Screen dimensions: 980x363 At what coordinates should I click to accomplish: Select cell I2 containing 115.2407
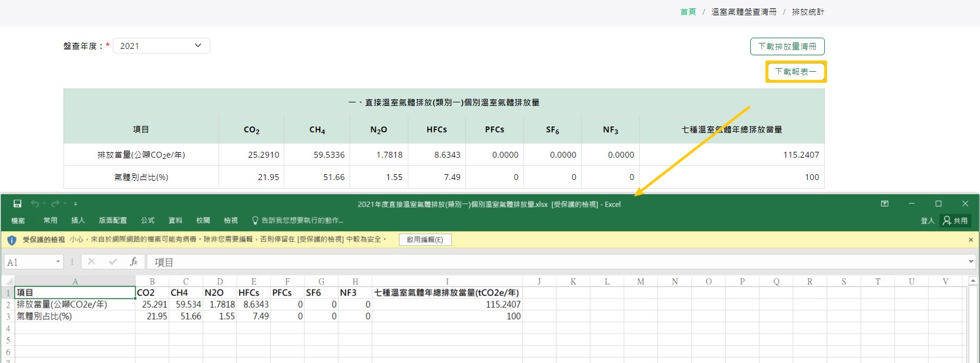click(x=447, y=305)
